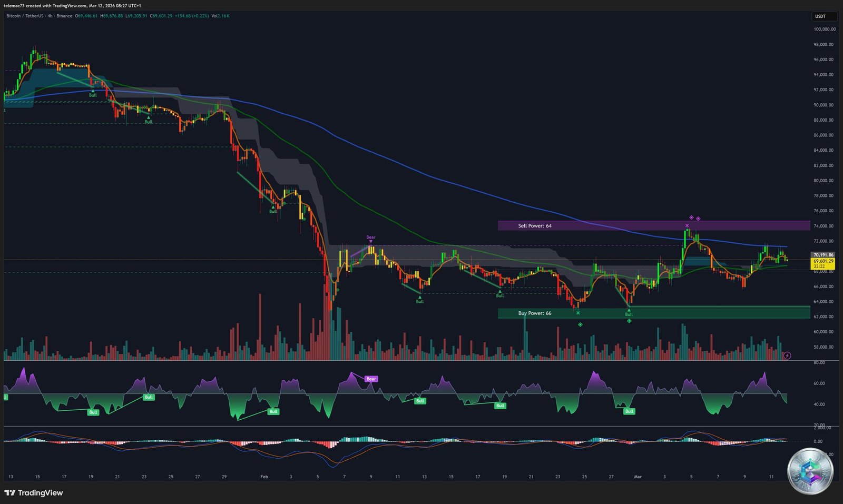Click the purple Bear label above the early-Feb candles
The width and height of the screenshot is (843, 504).
[370, 238]
